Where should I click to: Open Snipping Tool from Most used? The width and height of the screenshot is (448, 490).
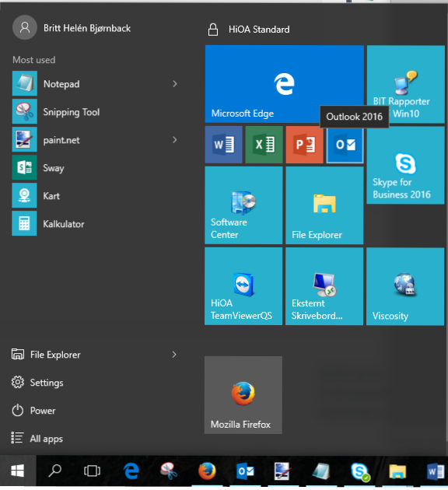tap(97, 111)
